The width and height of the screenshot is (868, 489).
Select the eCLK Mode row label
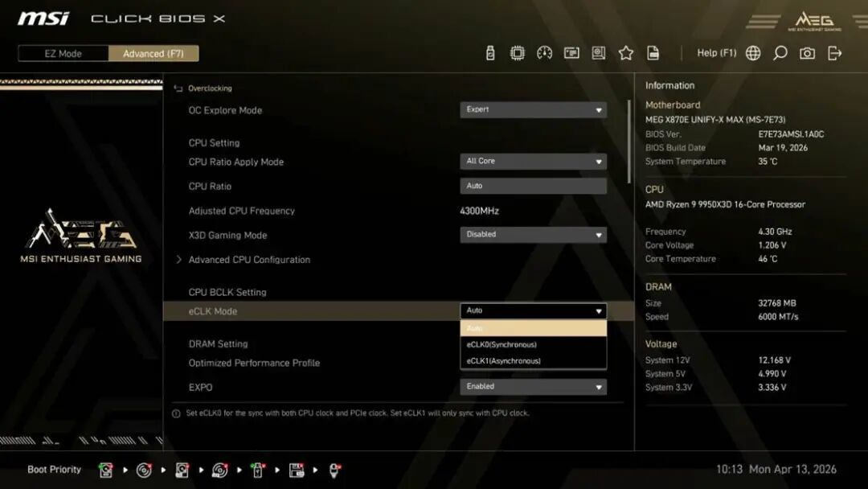[212, 311]
